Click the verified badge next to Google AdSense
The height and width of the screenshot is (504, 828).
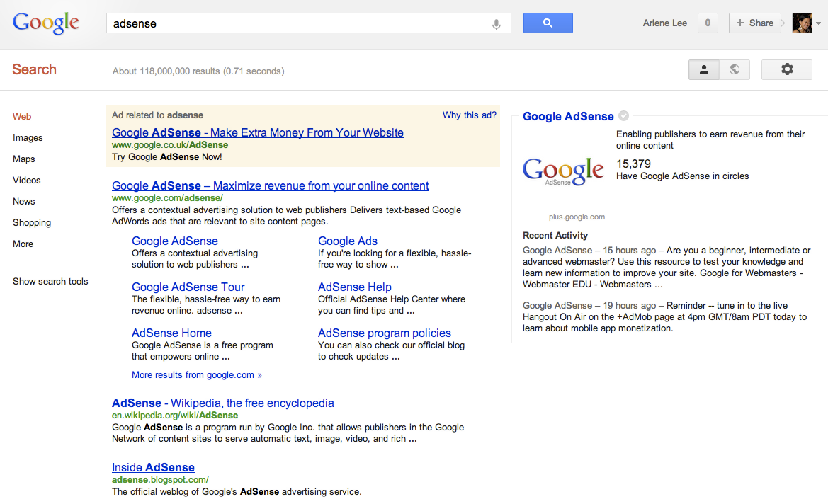(623, 115)
